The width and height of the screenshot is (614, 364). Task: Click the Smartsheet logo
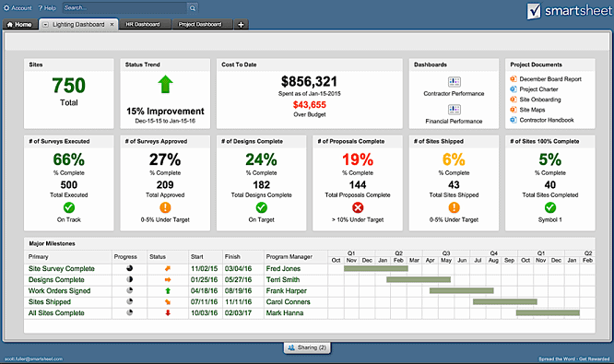click(569, 11)
